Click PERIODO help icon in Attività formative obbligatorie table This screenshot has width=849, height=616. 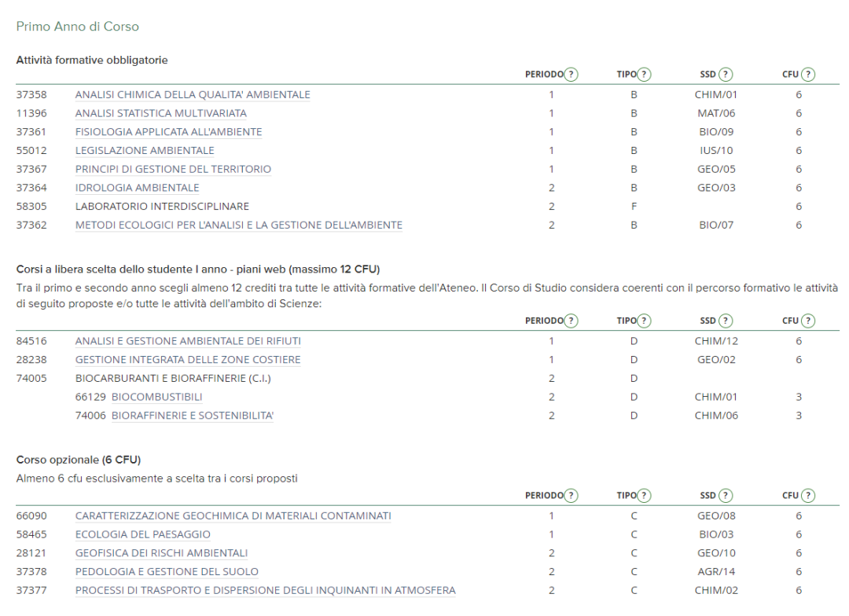click(x=571, y=74)
